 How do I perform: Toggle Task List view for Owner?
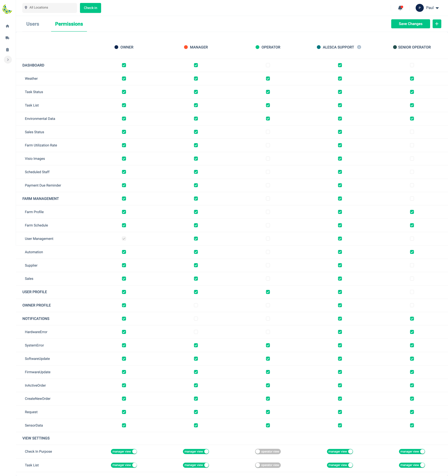click(124, 465)
